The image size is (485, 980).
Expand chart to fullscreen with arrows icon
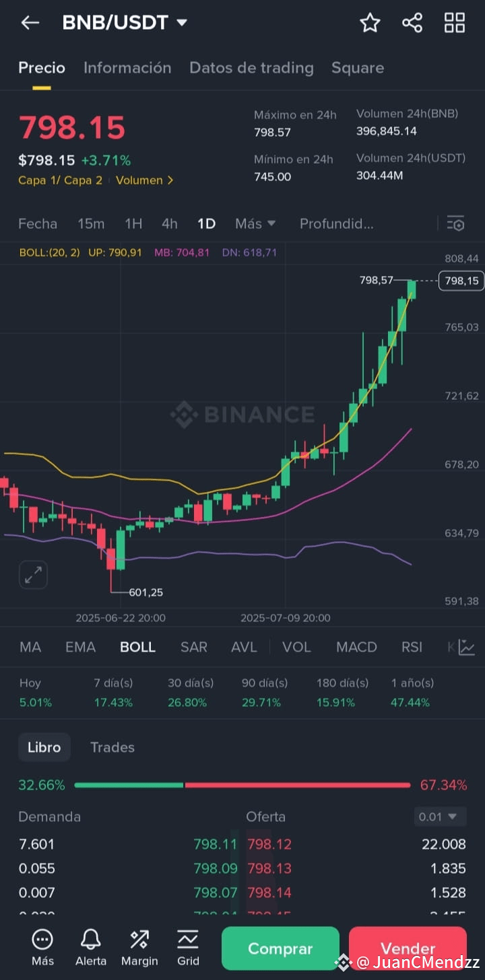pyautogui.click(x=33, y=575)
